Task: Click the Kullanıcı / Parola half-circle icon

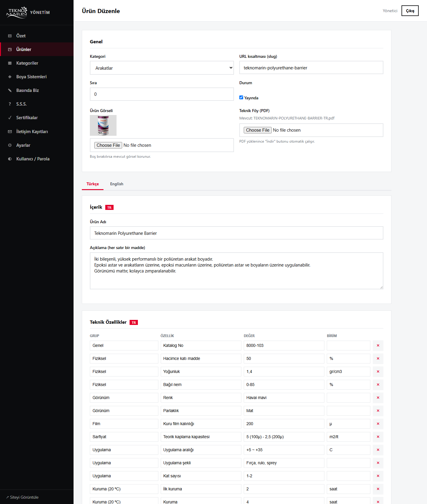Action: [10, 159]
